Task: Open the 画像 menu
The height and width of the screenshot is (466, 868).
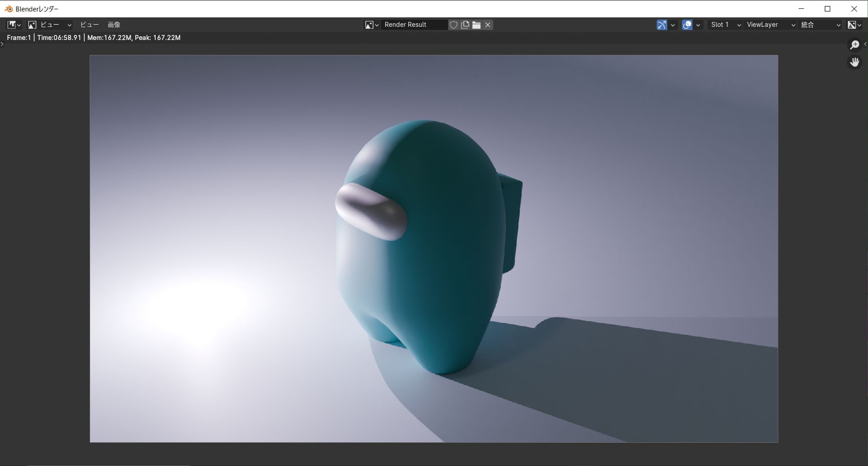Action: [114, 25]
